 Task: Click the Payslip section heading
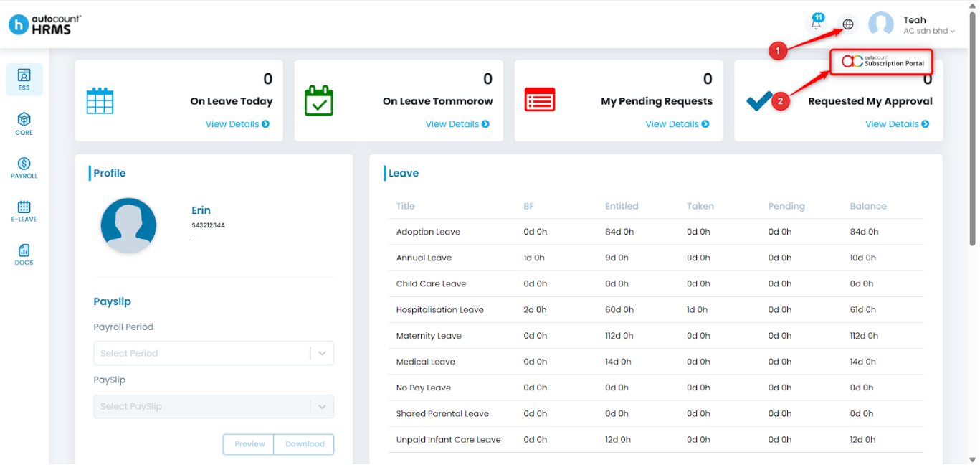112,301
